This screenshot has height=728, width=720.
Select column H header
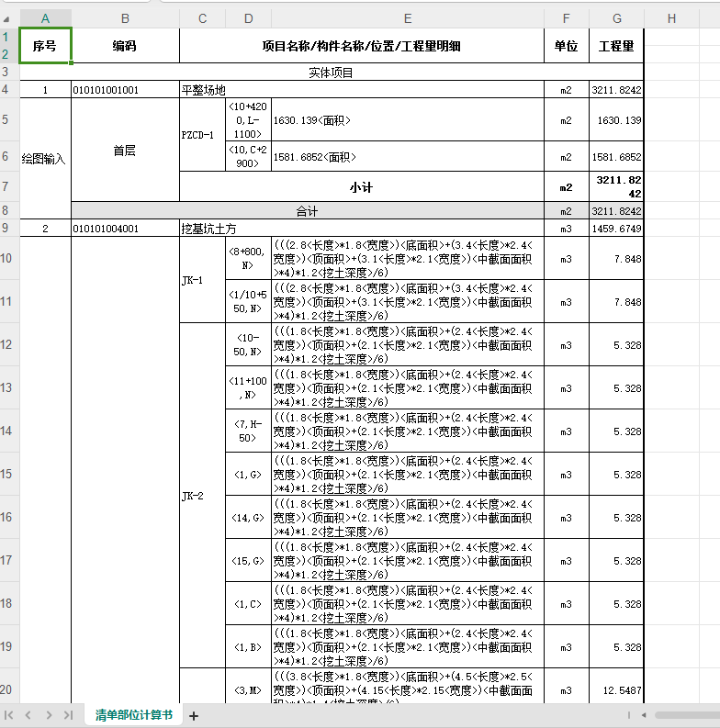pyautogui.click(x=671, y=18)
